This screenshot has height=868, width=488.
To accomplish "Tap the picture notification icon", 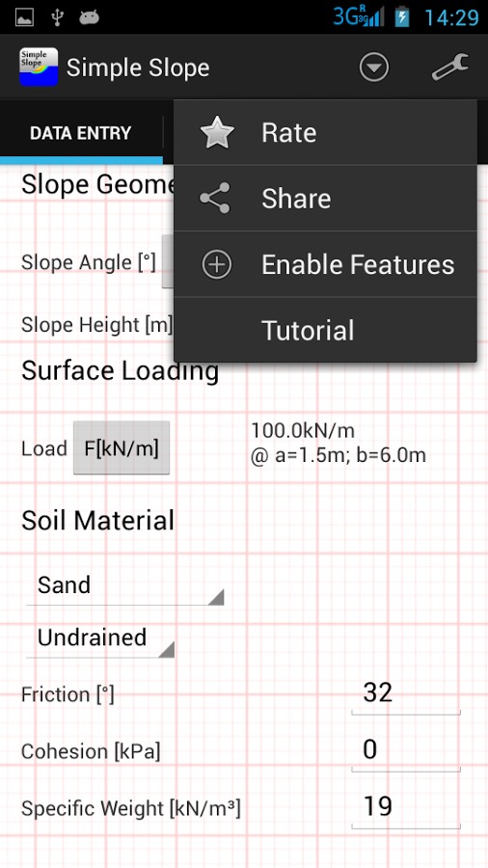I will click(24, 17).
